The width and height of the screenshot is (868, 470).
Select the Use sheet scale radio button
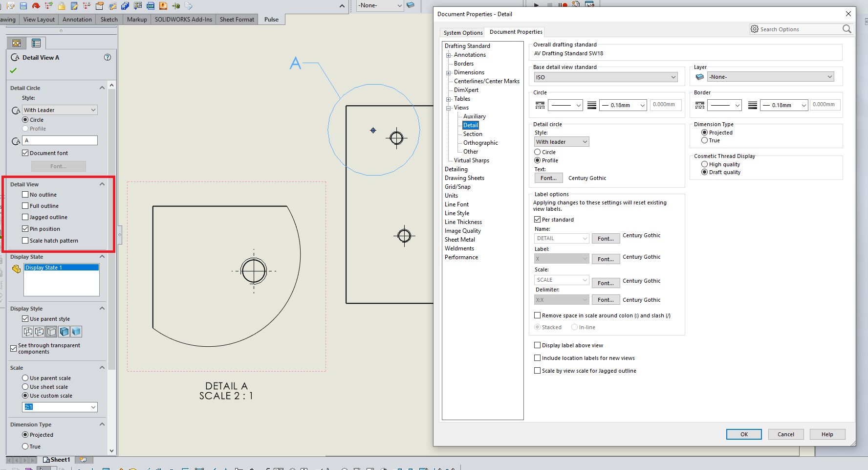tap(25, 387)
